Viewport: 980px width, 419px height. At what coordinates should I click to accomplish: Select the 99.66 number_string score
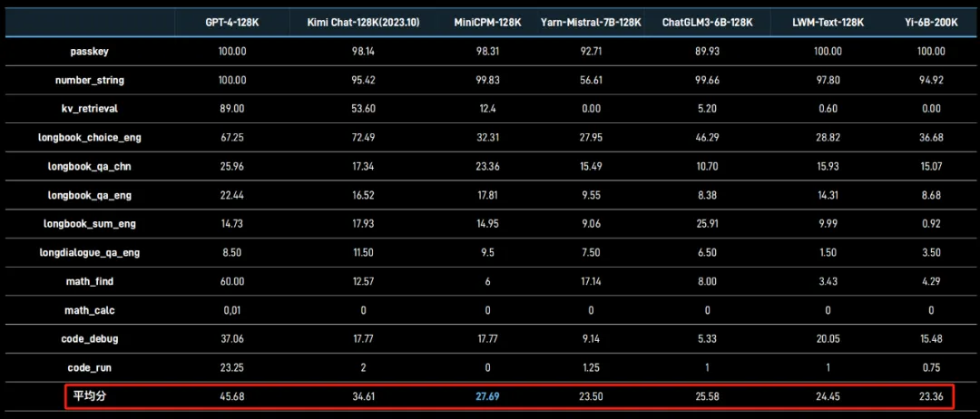pyautogui.click(x=708, y=81)
